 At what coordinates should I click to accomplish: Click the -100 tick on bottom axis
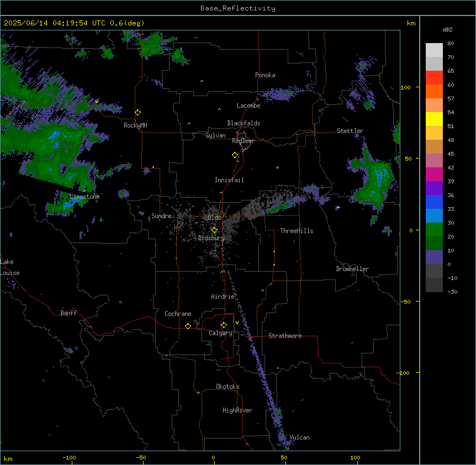coord(69,457)
